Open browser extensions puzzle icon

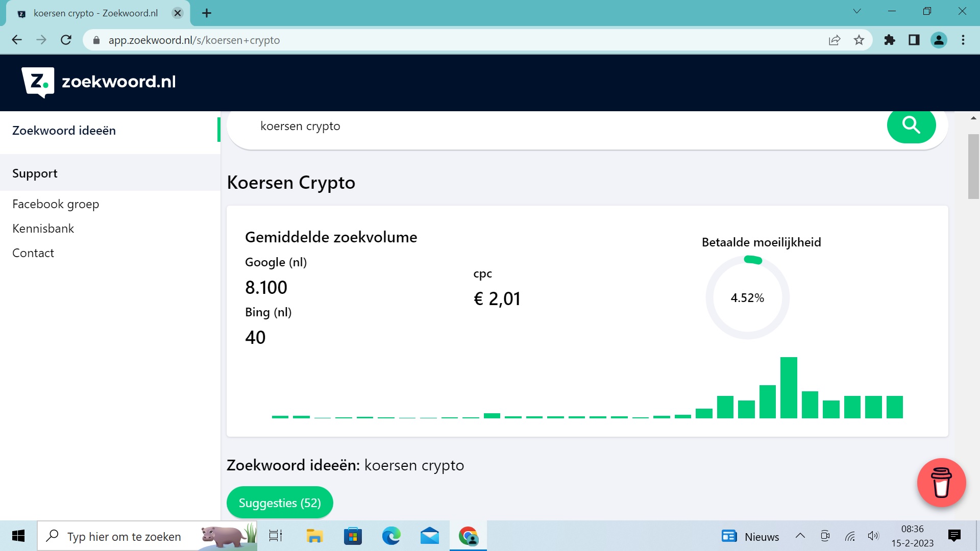coord(890,40)
